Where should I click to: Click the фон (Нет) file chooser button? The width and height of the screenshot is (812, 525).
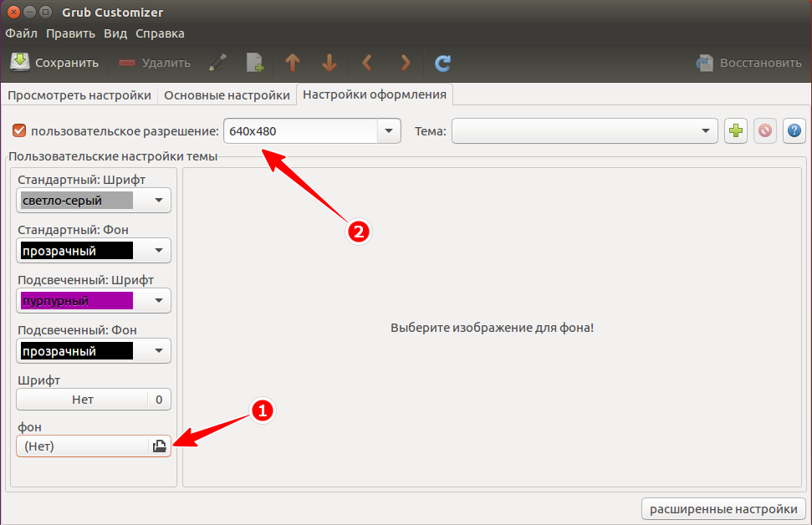click(x=94, y=446)
